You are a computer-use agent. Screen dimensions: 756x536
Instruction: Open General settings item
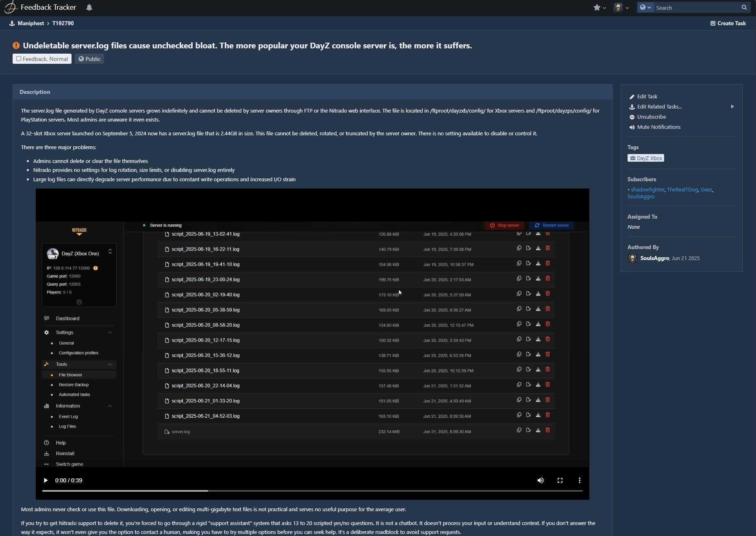coord(66,343)
